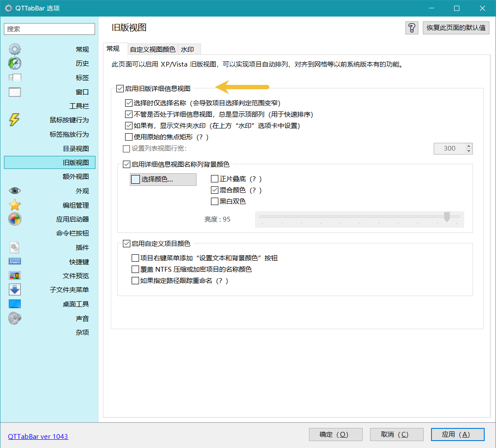Open the 声音 speaker icon
Screen dimensions: 496x448
[15, 318]
